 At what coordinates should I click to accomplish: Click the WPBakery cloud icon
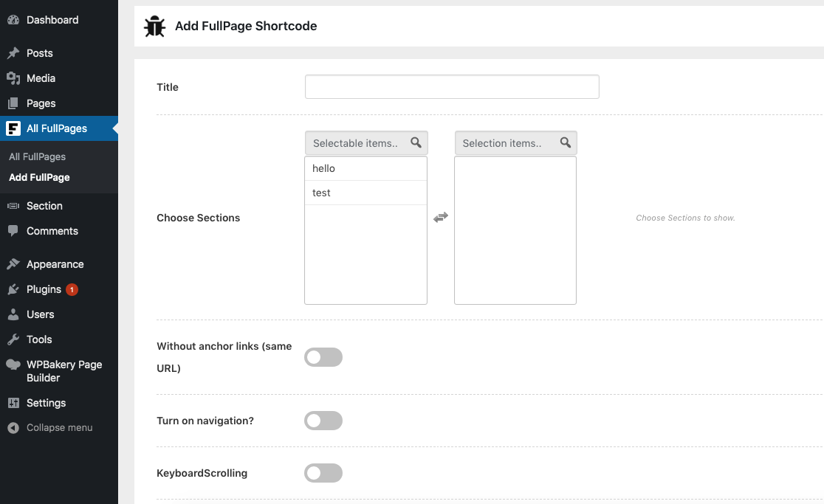pyautogui.click(x=13, y=365)
